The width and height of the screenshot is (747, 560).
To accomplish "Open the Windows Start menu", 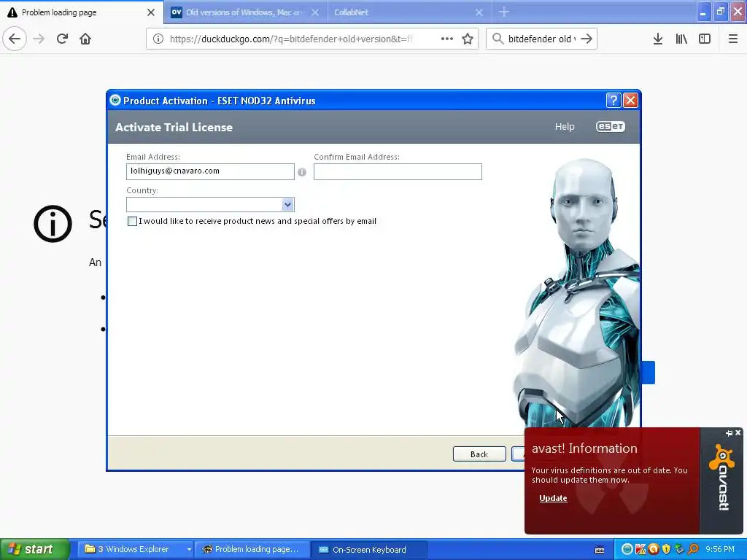I will pos(34,549).
